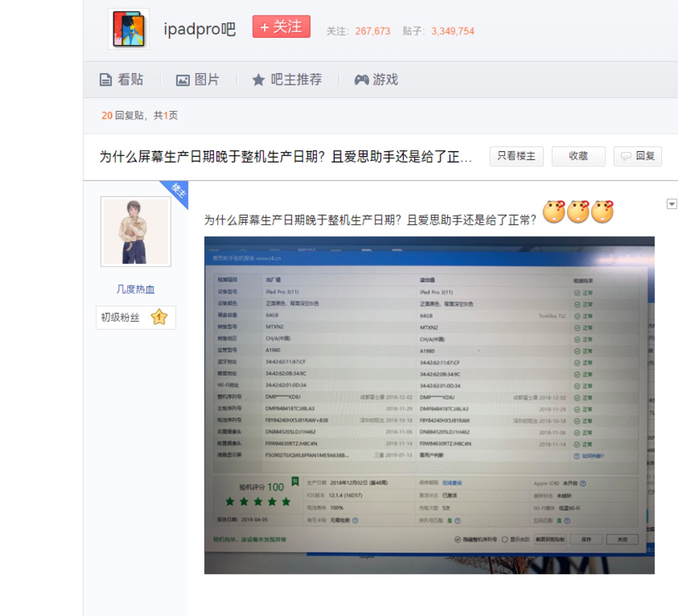Open the 游戏 gamepad tab
This screenshot has width=678, height=616.
(376, 79)
